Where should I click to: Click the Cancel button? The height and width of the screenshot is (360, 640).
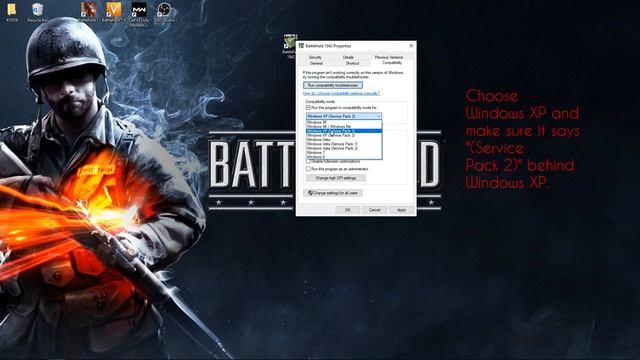coord(374,210)
